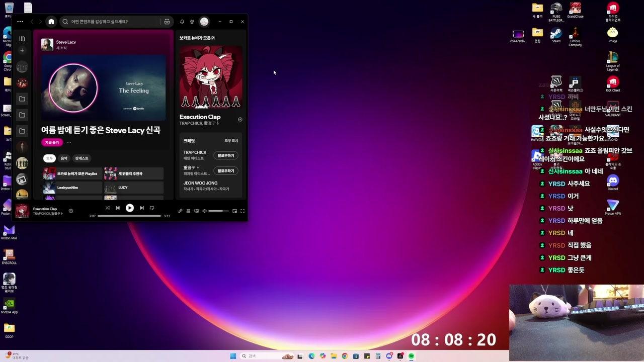
Task: Navigate back with the left arrow
Action: [32, 22]
